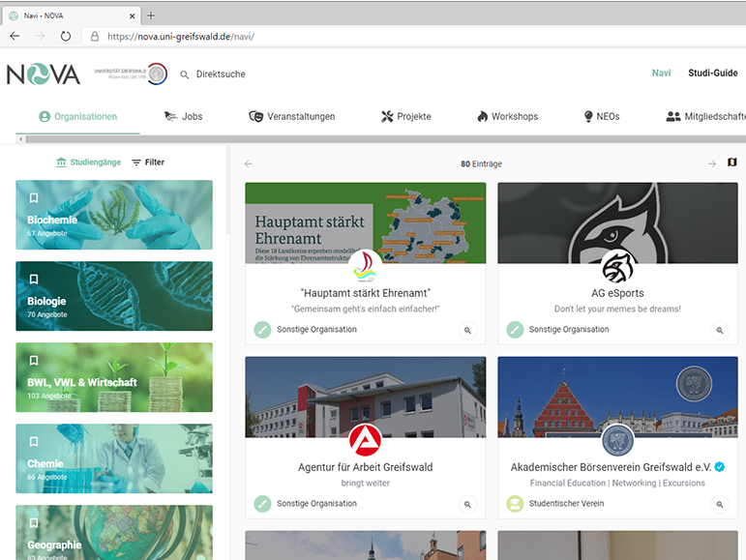The height and width of the screenshot is (560, 746).
Task: Open the Veranstaltungen tab
Action: click(292, 117)
